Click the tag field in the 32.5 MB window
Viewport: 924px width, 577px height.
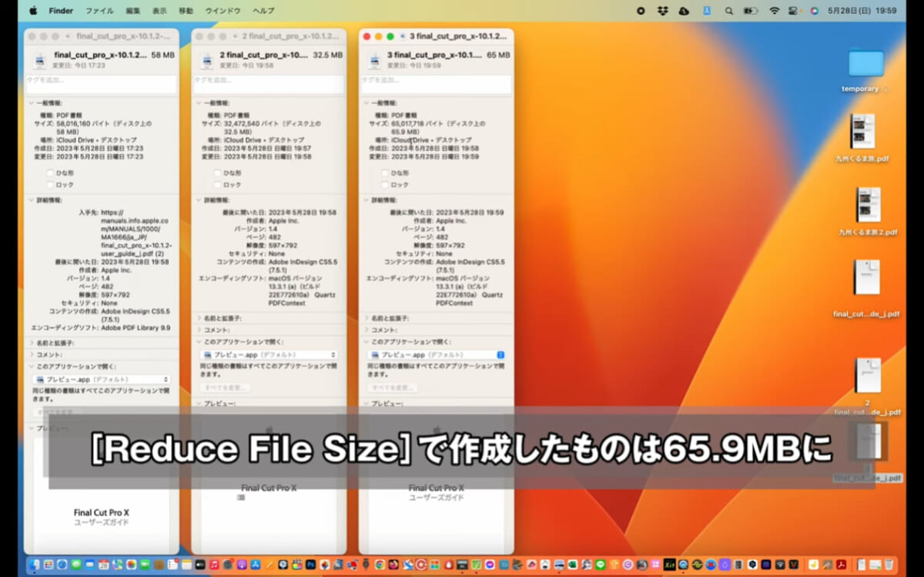point(269,84)
